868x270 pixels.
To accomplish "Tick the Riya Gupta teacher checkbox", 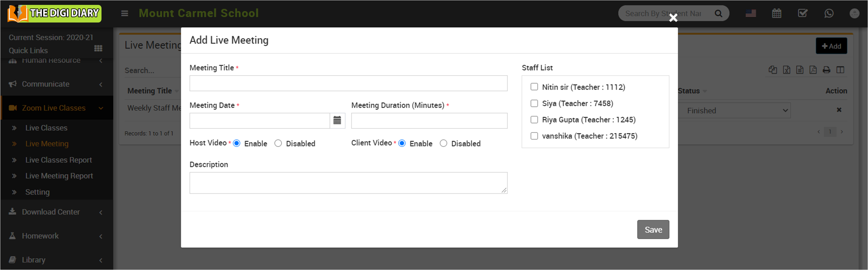I will [x=534, y=120].
